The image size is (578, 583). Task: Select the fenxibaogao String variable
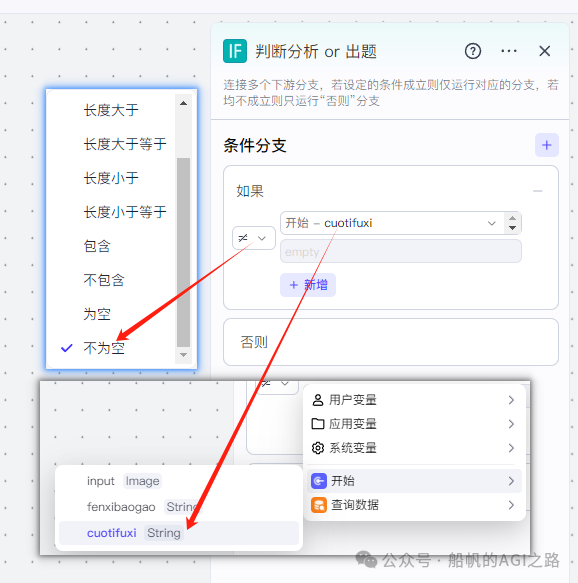179,507
